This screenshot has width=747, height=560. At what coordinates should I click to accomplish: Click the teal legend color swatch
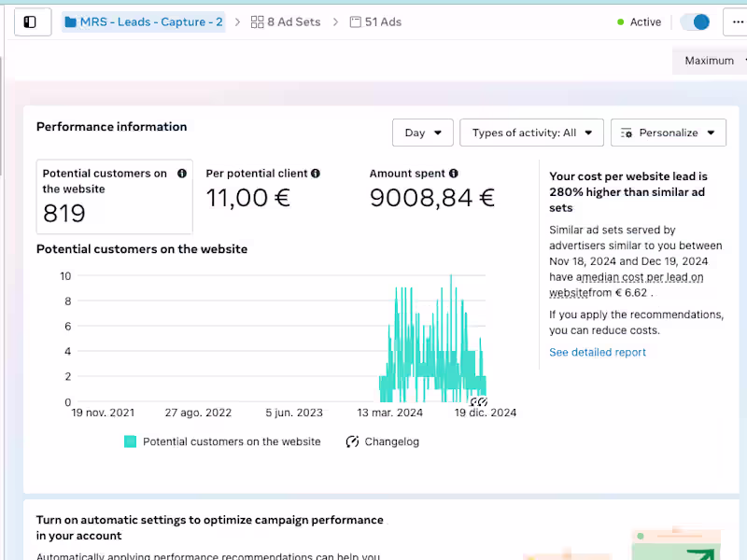(x=131, y=441)
